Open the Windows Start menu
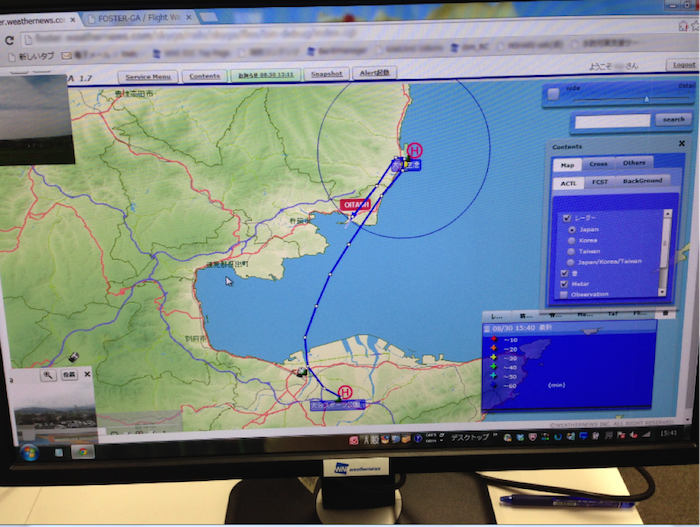The width and height of the screenshot is (700, 527). click(x=29, y=453)
